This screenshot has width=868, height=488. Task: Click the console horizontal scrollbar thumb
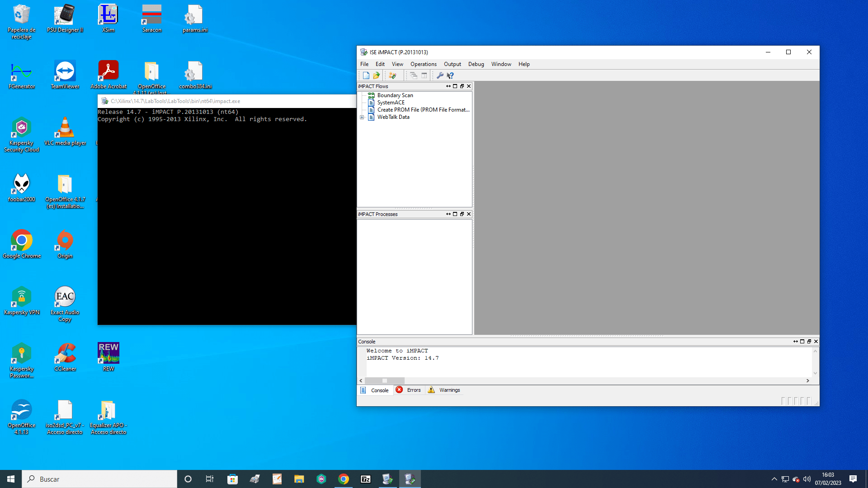click(x=385, y=381)
